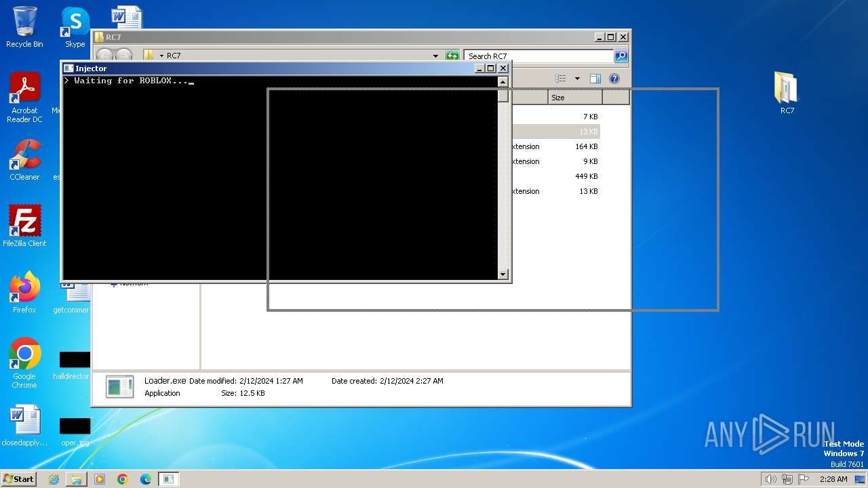Open the media player taskbar icon
This screenshot has height=488, width=868.
[100, 479]
